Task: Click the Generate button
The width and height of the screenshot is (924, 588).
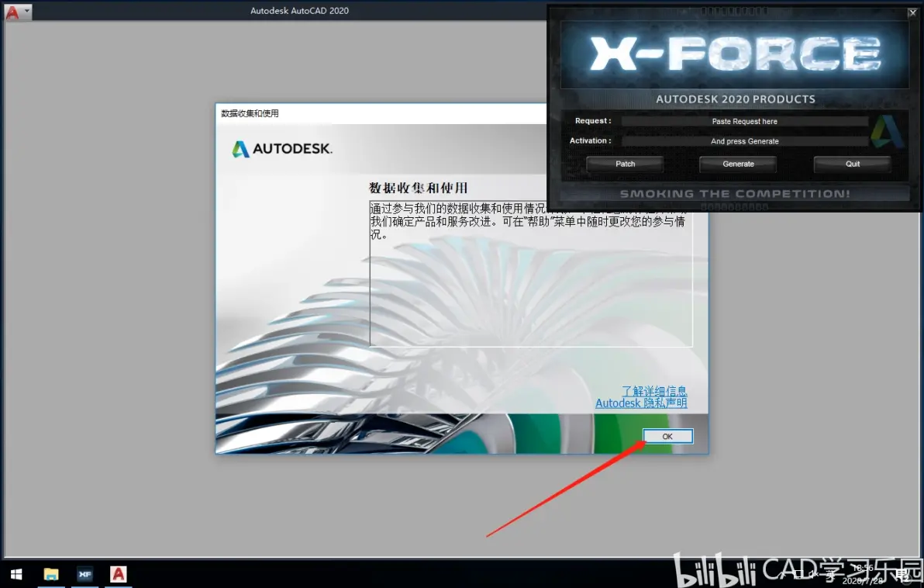Action: [x=738, y=164]
